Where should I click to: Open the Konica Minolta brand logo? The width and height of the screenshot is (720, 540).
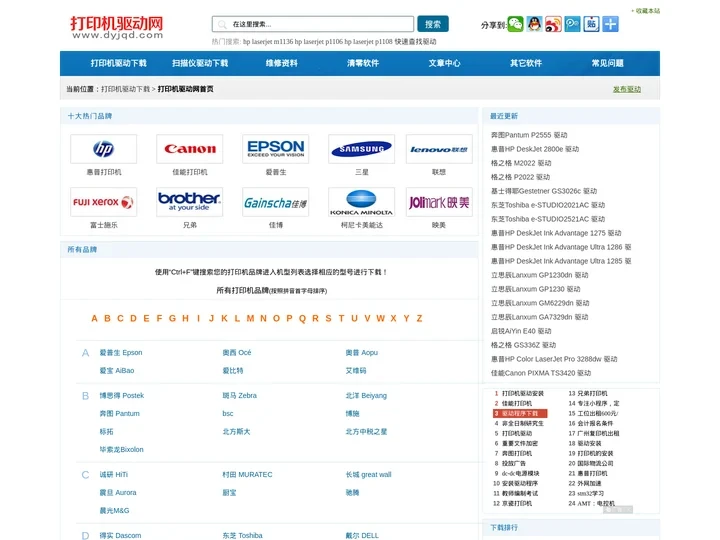pyautogui.click(x=361, y=202)
